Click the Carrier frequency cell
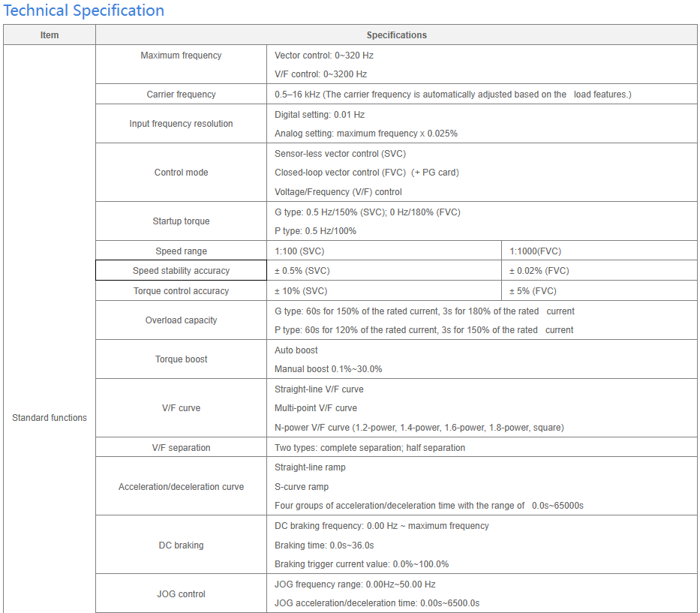This screenshot has height=613, width=700. point(181,95)
